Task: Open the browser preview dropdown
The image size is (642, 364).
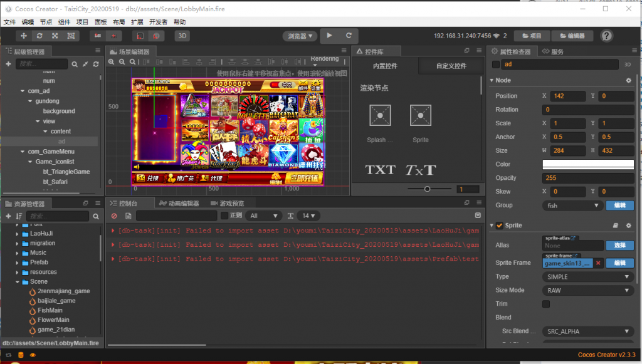Action: tap(300, 36)
